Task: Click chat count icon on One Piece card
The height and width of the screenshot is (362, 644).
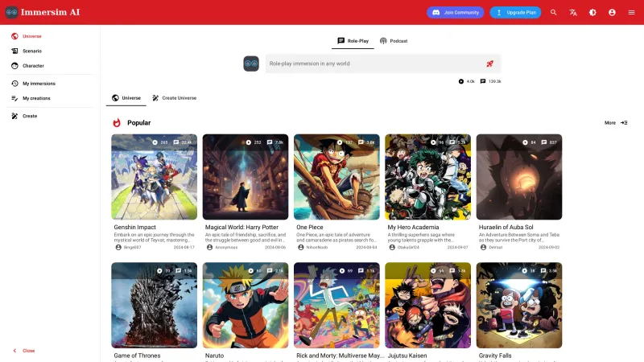Action: pos(361,142)
